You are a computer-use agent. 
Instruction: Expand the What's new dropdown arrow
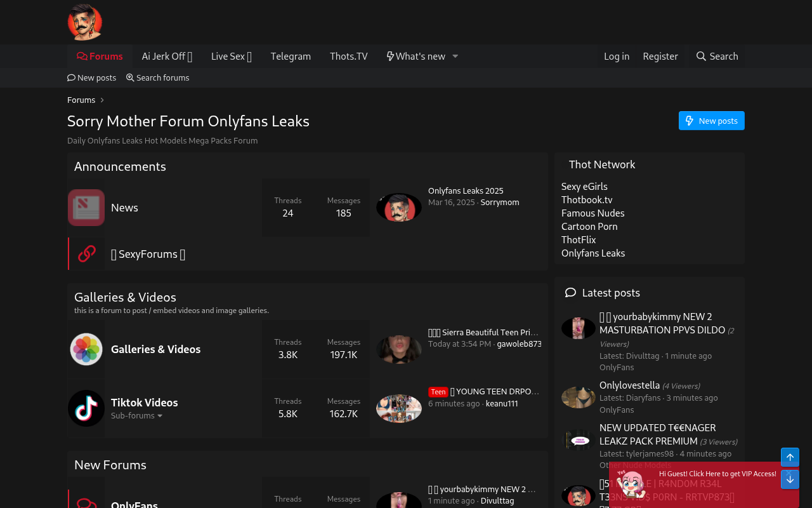tap(455, 57)
